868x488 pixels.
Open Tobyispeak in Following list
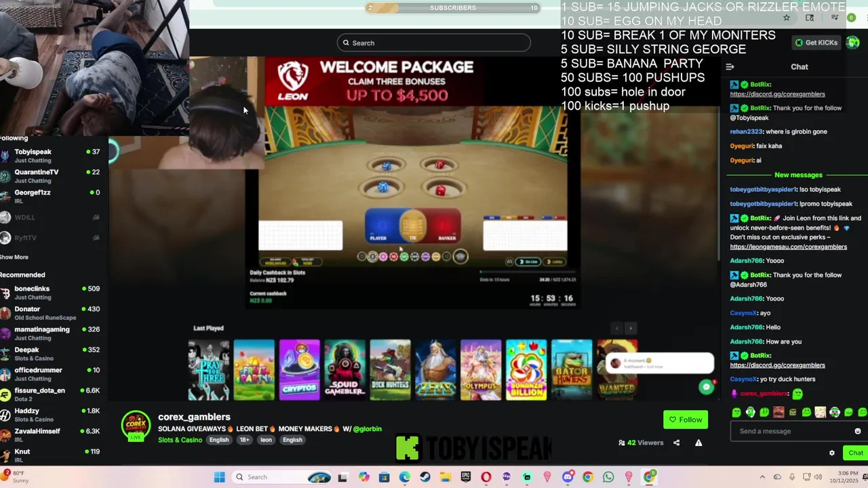[50, 155]
